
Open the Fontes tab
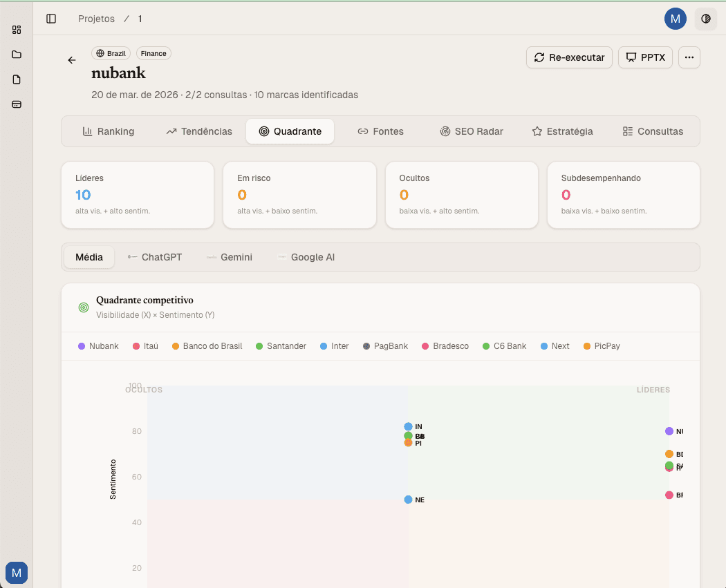pos(380,131)
